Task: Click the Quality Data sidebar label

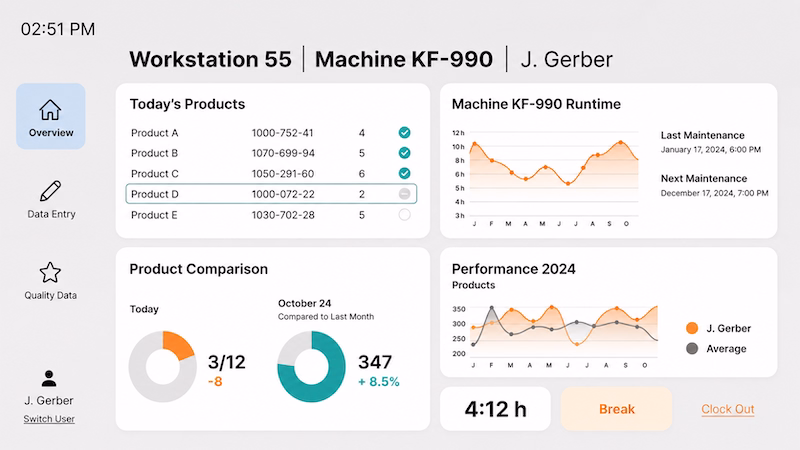Action: (51, 295)
